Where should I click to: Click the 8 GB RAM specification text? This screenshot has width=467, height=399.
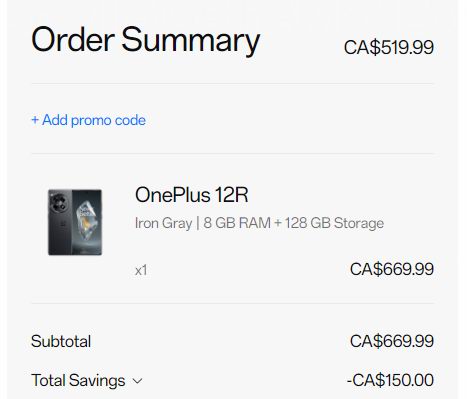click(x=237, y=223)
